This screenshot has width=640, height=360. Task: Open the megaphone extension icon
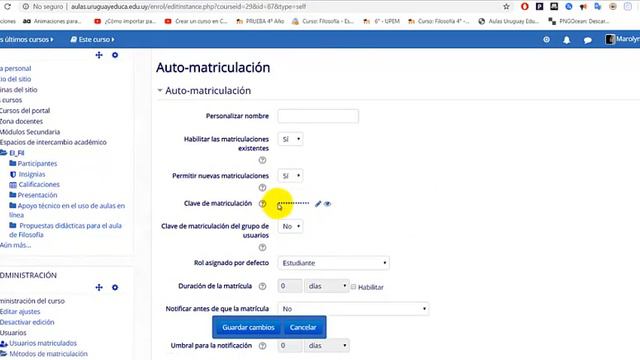[x=583, y=7]
